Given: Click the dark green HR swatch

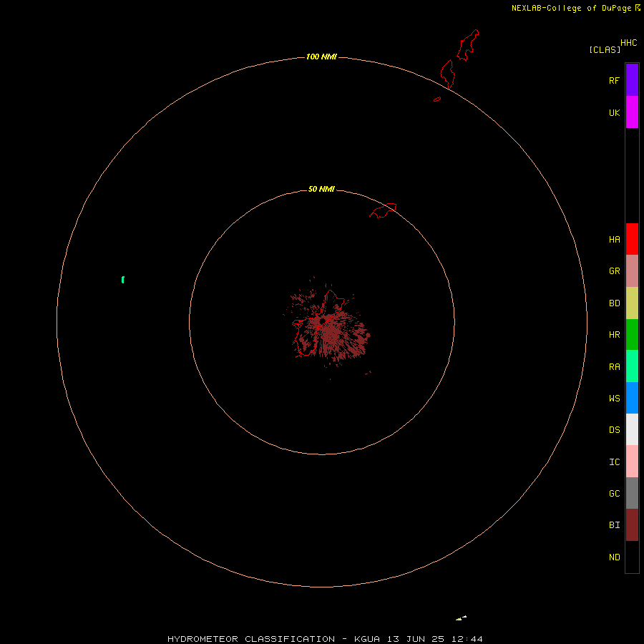Looking at the screenshot, I should (632, 335).
